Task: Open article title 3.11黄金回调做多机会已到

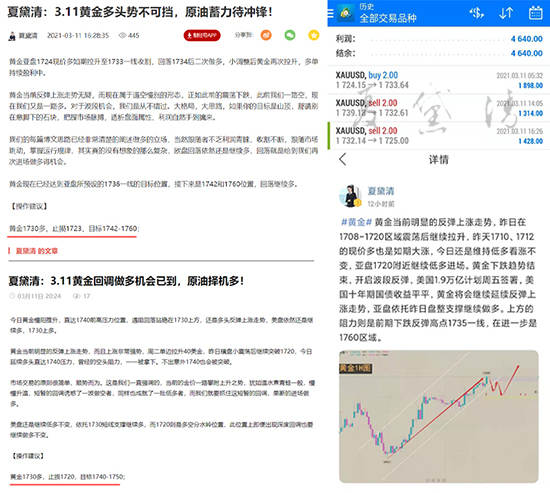Action: [126, 281]
